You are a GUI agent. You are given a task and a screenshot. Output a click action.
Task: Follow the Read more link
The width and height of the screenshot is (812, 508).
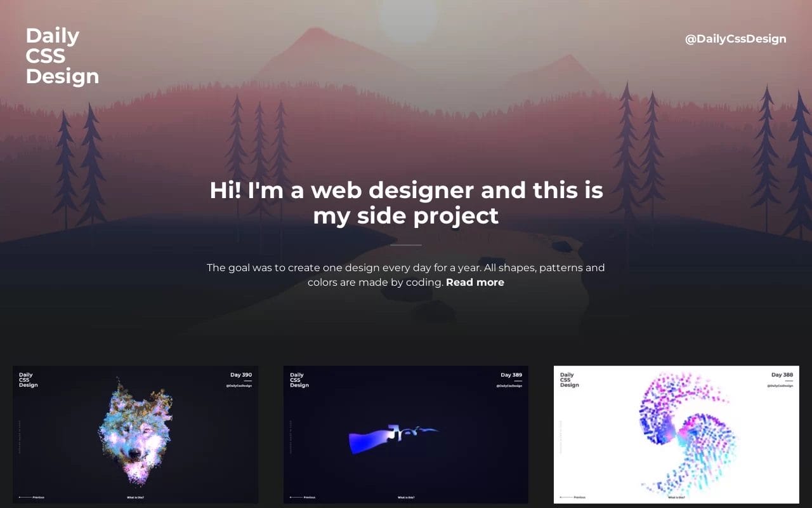tap(475, 282)
